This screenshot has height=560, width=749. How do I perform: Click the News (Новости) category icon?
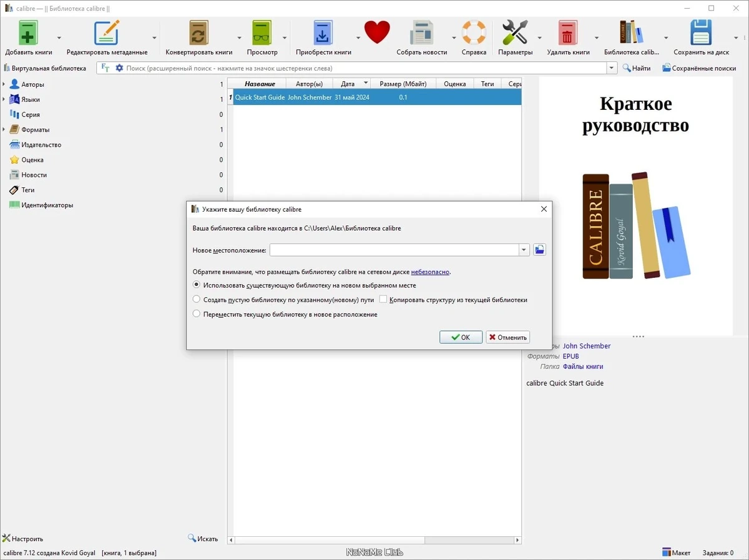click(14, 175)
